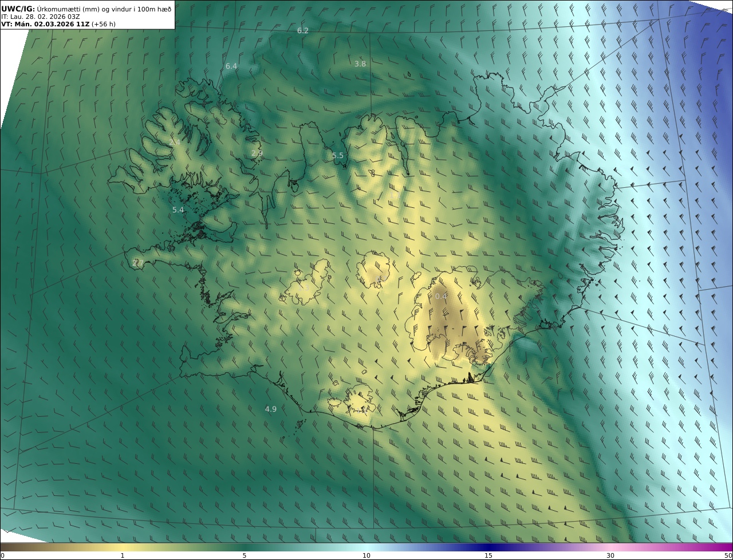Click the 6.4 value label on the map
The height and width of the screenshot is (560, 733).
coord(231,66)
